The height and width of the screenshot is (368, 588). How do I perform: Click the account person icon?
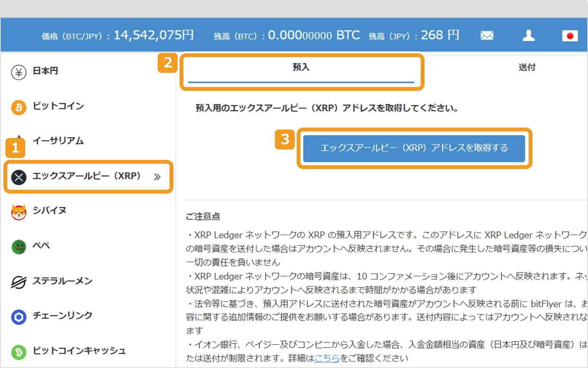tap(529, 35)
